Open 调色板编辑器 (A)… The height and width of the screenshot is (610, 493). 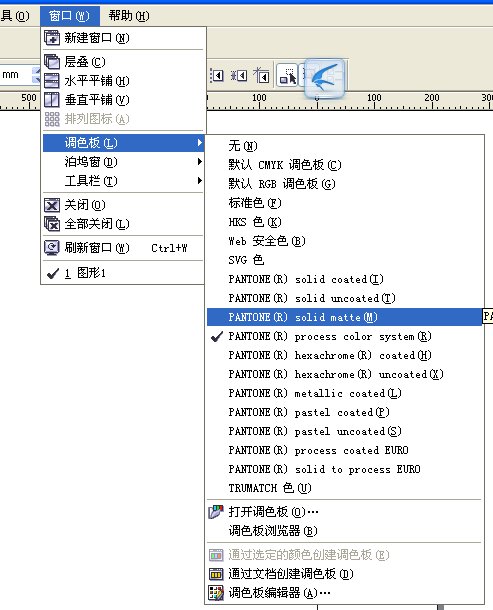pos(344,592)
